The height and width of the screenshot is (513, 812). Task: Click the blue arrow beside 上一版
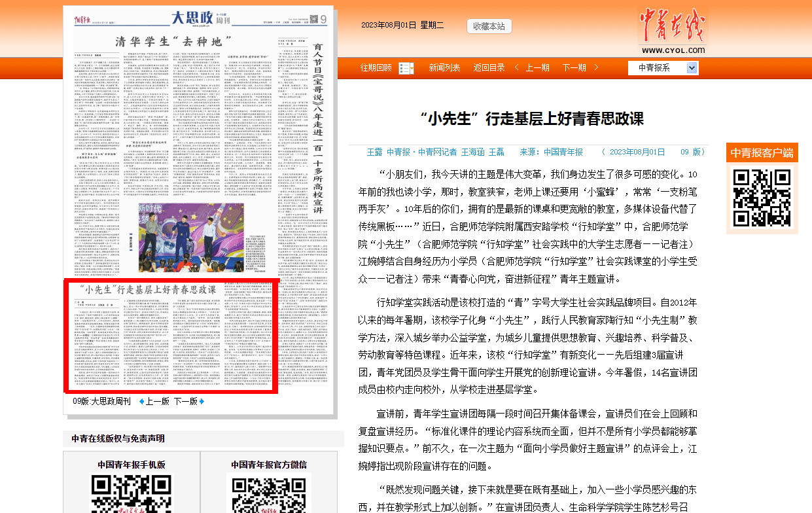coord(142,402)
